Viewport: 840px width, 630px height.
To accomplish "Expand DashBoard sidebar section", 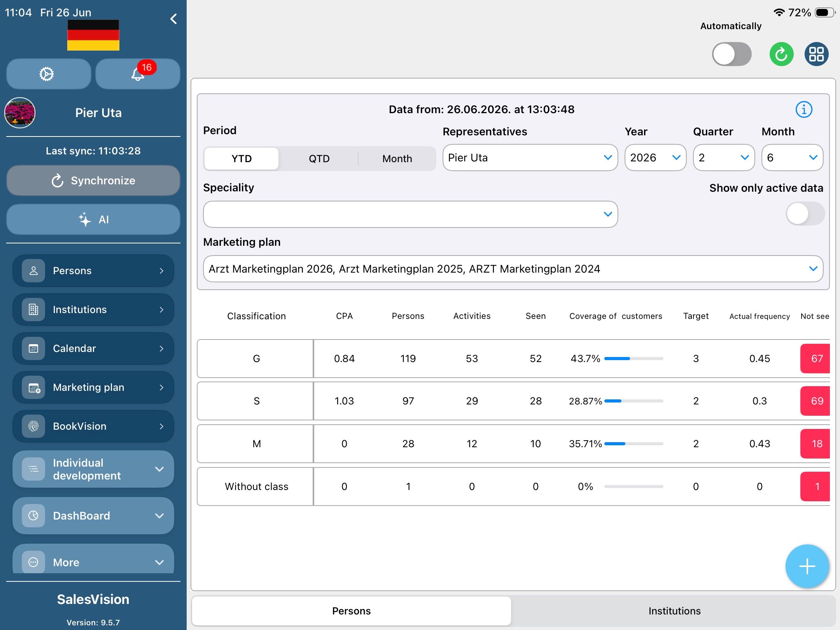I will [x=93, y=516].
